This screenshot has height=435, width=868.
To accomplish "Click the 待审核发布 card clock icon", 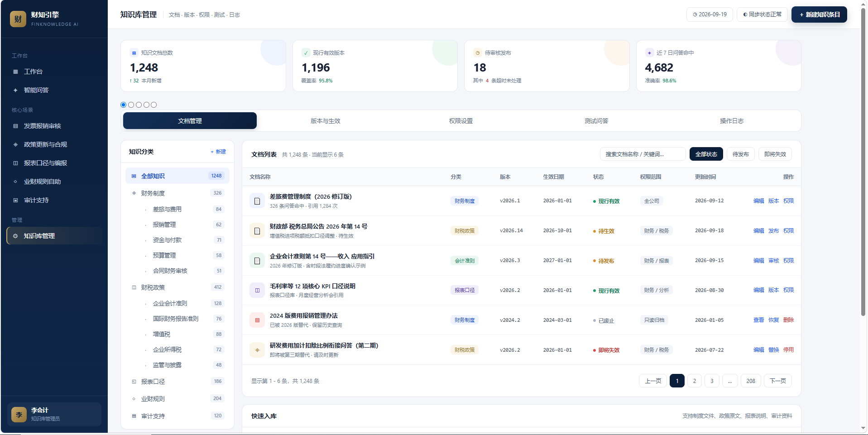I will tap(478, 53).
